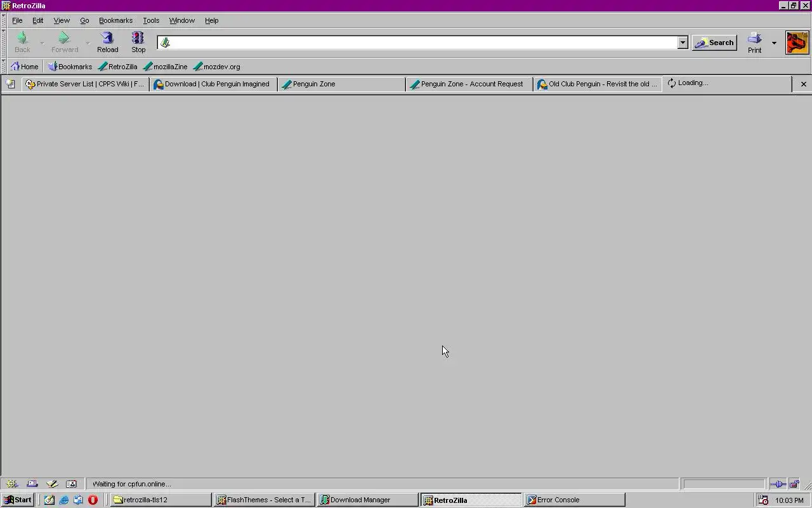Screen dimensions: 812x508
Task: Click the Back navigation arrow icon
Action: point(22,38)
